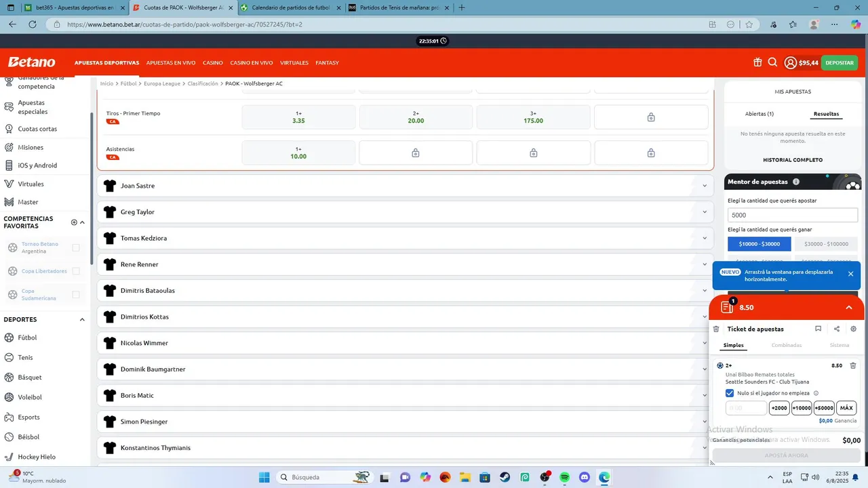Select Fútbol in the sports list

[27, 338]
